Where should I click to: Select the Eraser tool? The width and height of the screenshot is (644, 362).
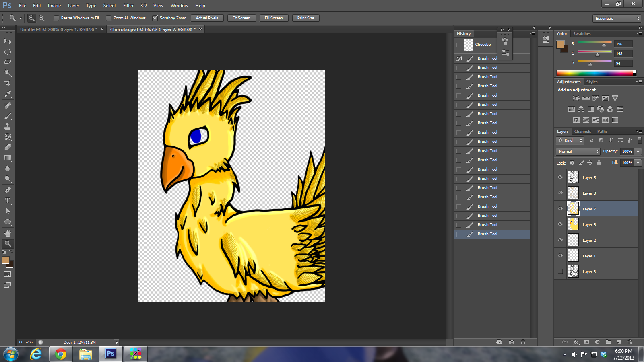point(8,147)
